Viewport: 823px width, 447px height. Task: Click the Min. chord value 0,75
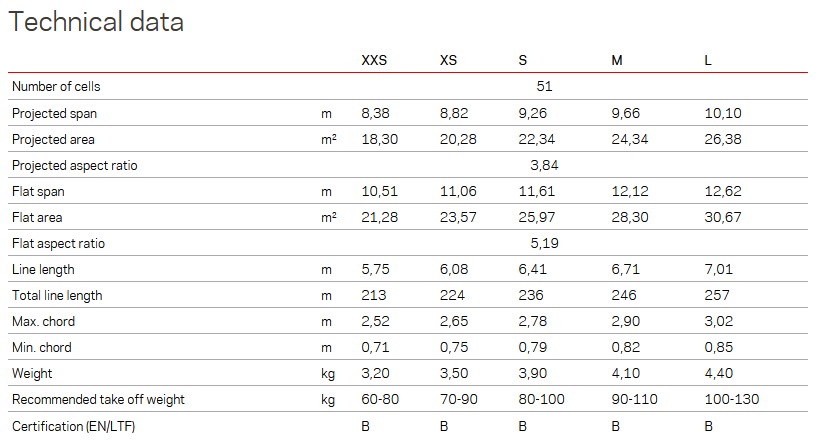[454, 347]
